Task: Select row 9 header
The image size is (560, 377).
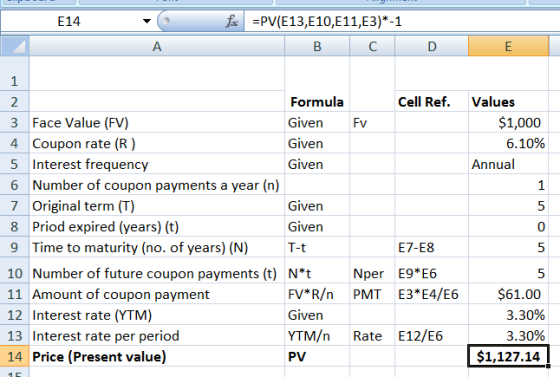Action: click(x=14, y=247)
